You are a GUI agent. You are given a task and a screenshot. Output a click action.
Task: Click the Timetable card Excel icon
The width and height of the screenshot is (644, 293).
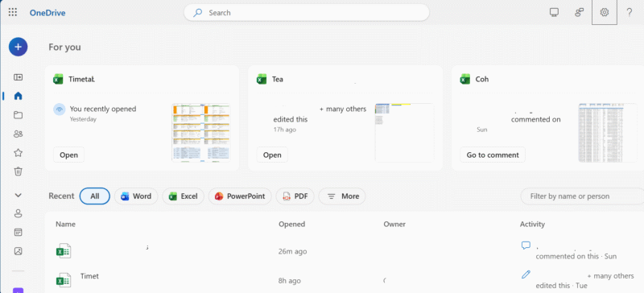[58, 80]
